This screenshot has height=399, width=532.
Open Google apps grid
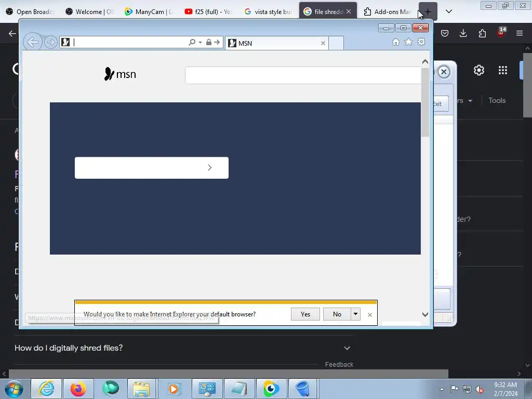[x=503, y=70]
